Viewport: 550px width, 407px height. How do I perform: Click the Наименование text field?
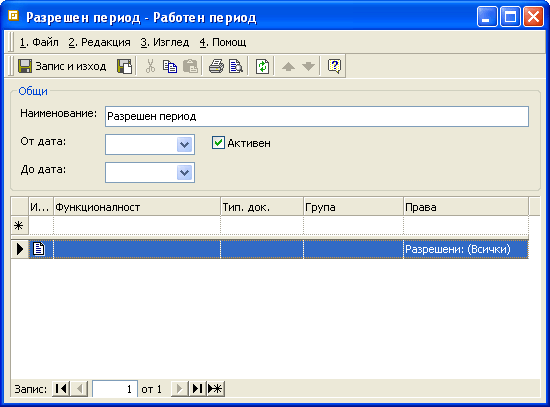point(317,116)
